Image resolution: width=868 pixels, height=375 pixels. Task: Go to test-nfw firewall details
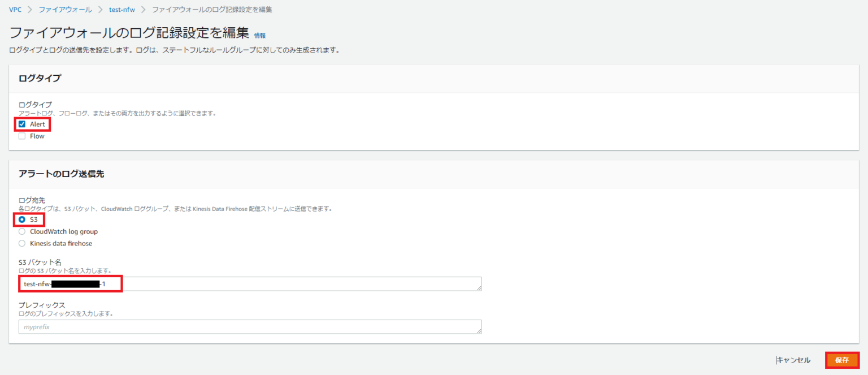[121, 9]
